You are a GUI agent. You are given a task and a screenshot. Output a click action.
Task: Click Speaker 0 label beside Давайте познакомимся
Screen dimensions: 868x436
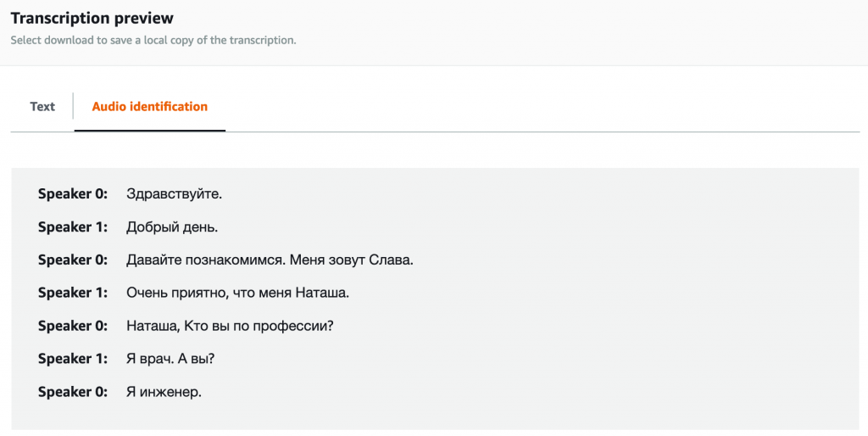[73, 260]
